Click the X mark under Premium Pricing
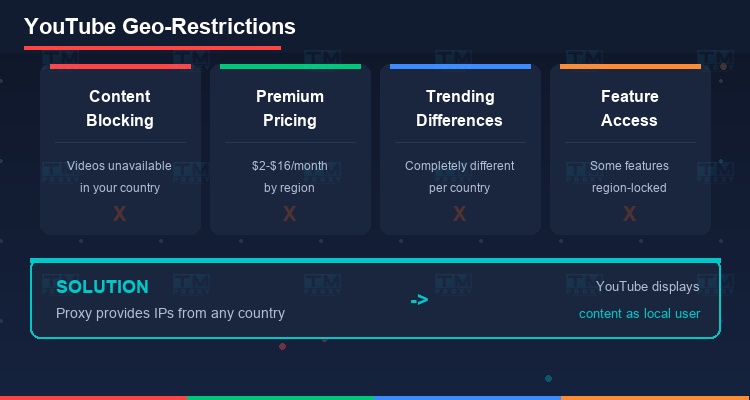Image resolution: width=750 pixels, height=400 pixels. pos(289,213)
